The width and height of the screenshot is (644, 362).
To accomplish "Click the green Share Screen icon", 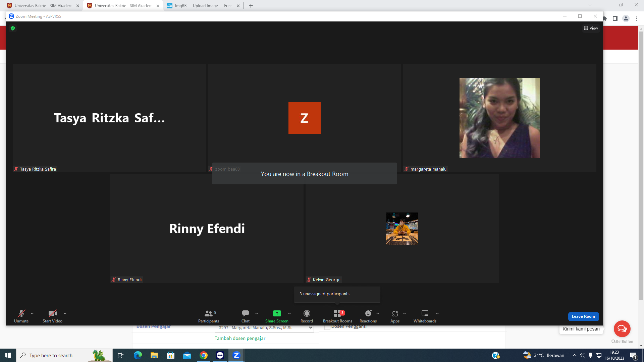I will pos(277,313).
